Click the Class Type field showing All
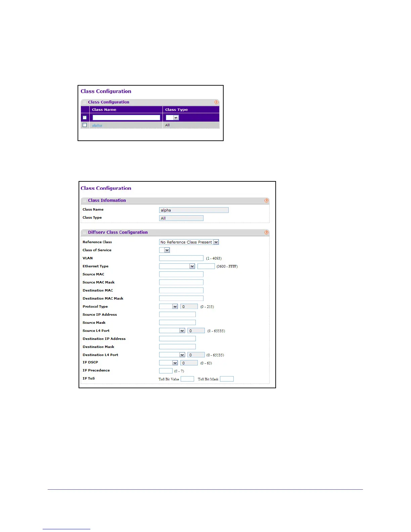The width and height of the screenshot is (411, 532). click(x=181, y=218)
